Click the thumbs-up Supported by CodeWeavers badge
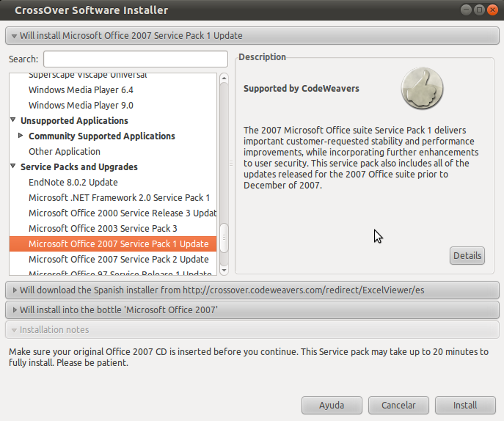This screenshot has height=421, width=504. pyautogui.click(x=422, y=89)
